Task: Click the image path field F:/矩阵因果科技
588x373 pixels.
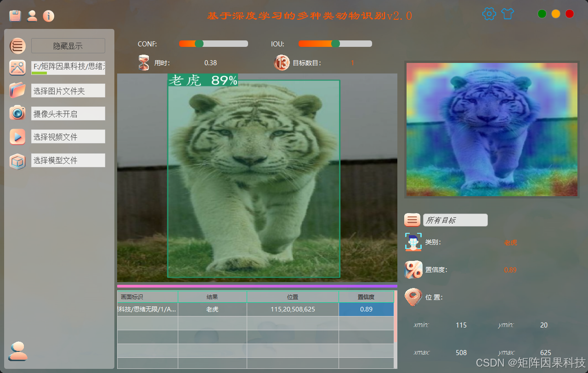Action: click(68, 68)
